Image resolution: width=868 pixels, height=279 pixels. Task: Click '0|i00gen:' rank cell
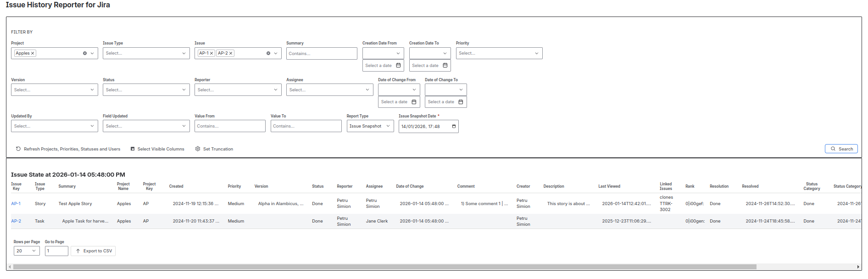pyautogui.click(x=695, y=221)
